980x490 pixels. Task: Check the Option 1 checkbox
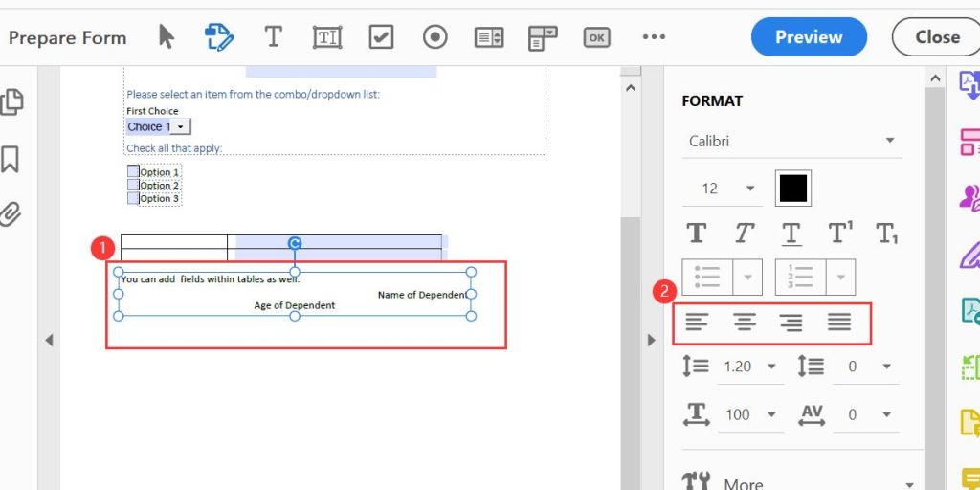[x=133, y=171]
